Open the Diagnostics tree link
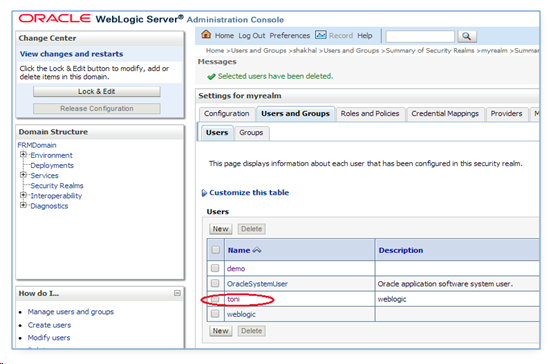This screenshot has width=550, height=364. 49,206
